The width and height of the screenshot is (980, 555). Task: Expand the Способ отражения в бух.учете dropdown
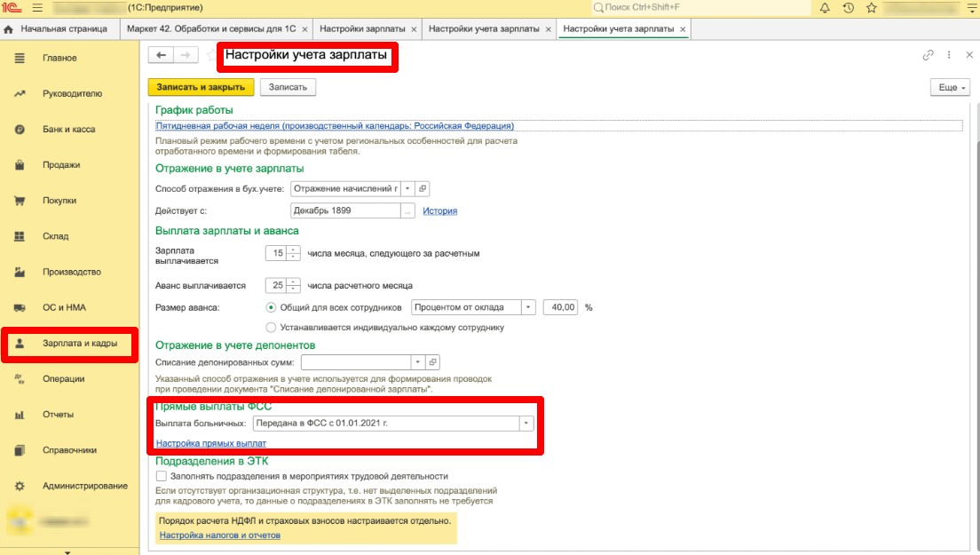coord(407,188)
